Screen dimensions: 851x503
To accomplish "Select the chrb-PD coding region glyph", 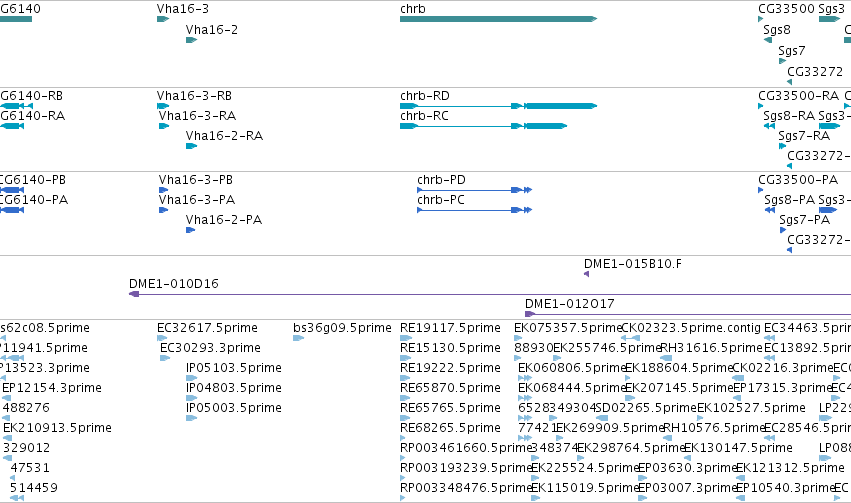I will (x=474, y=190).
